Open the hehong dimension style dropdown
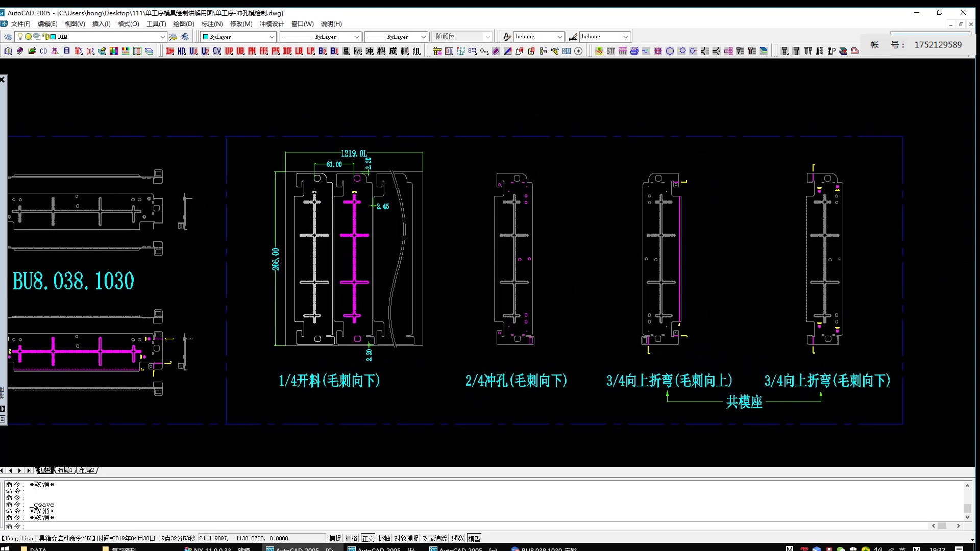980x551 pixels. click(625, 37)
